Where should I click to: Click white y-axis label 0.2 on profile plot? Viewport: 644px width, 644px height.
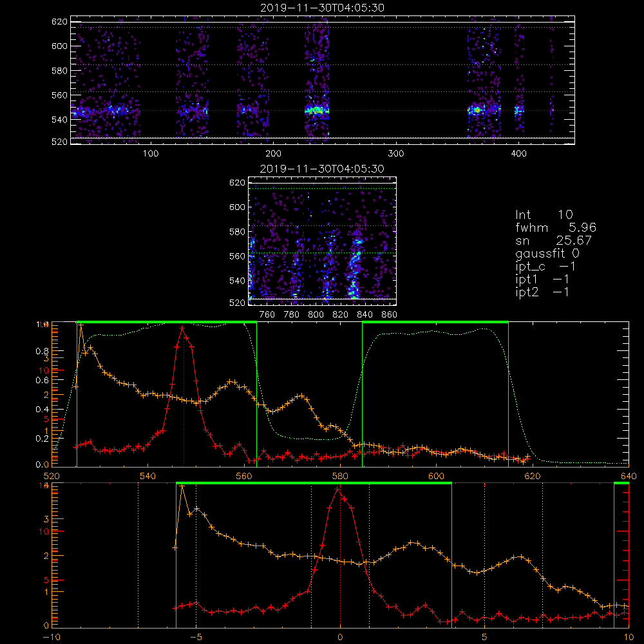click(x=43, y=438)
